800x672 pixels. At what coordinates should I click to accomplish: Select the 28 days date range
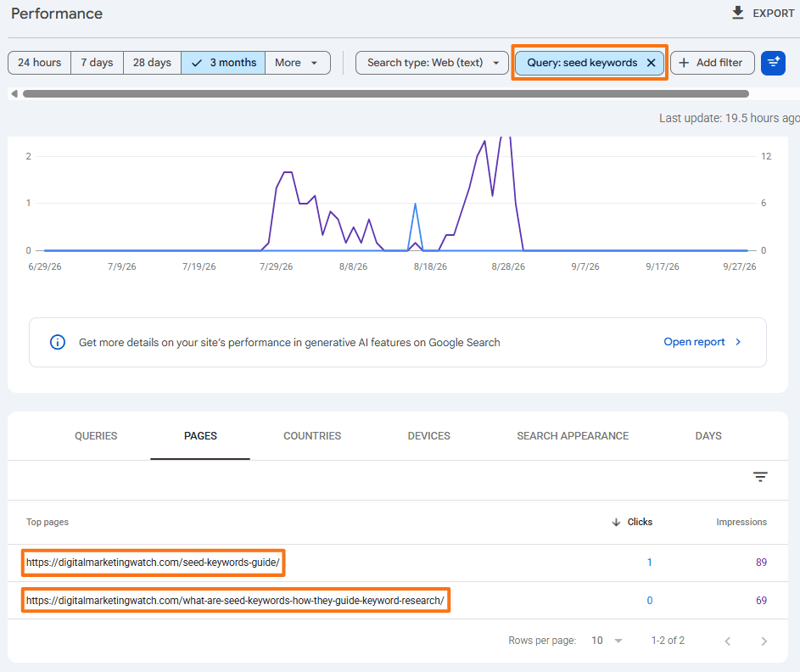click(152, 63)
